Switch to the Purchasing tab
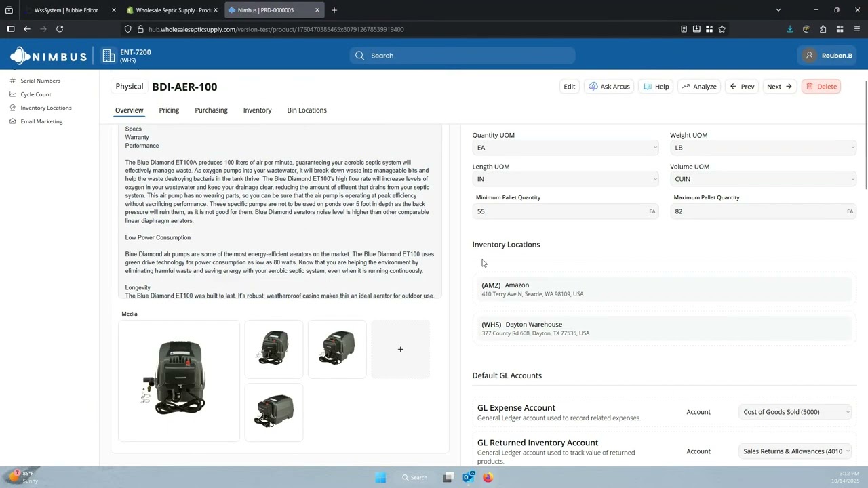The image size is (868, 488). point(211,110)
